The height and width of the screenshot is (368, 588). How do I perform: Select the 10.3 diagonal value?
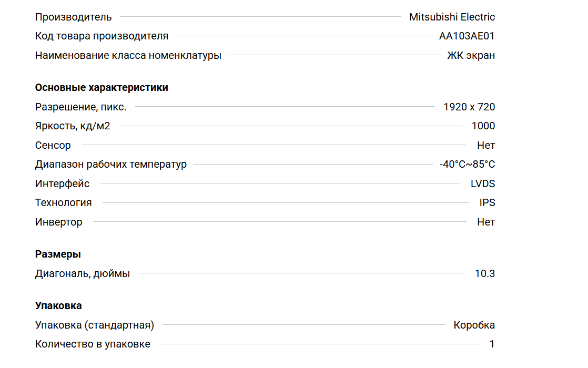pyautogui.click(x=485, y=274)
